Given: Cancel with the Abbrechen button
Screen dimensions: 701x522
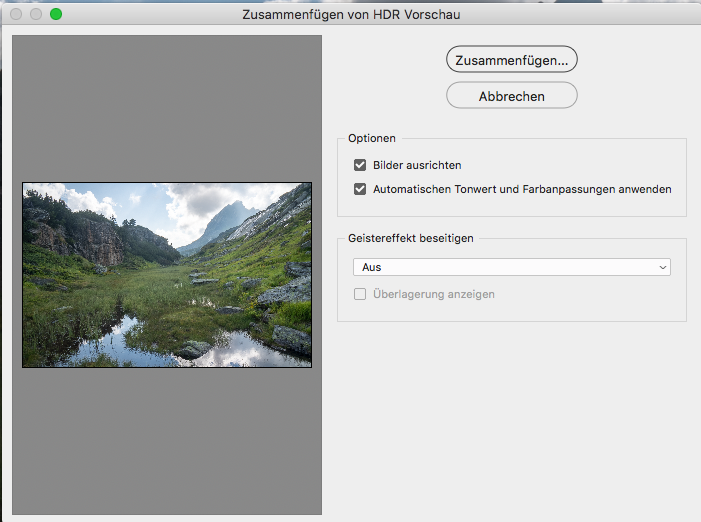Looking at the screenshot, I should click(511, 96).
